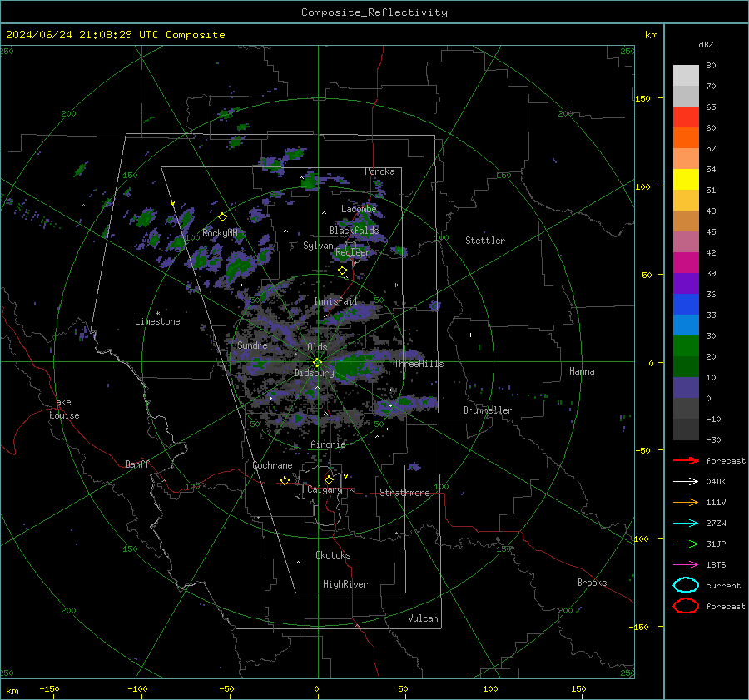Image resolution: width=749 pixels, height=700 pixels.
Task: Click the Vulcan city label
Action: 423,618
